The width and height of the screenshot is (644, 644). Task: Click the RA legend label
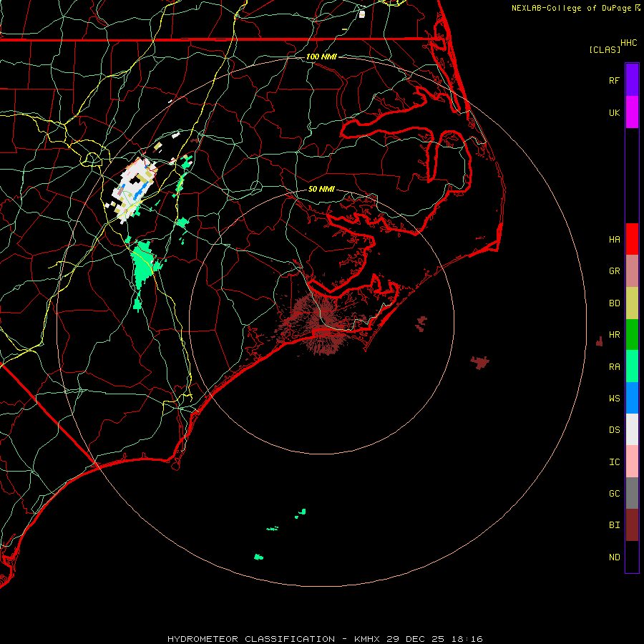point(615,367)
